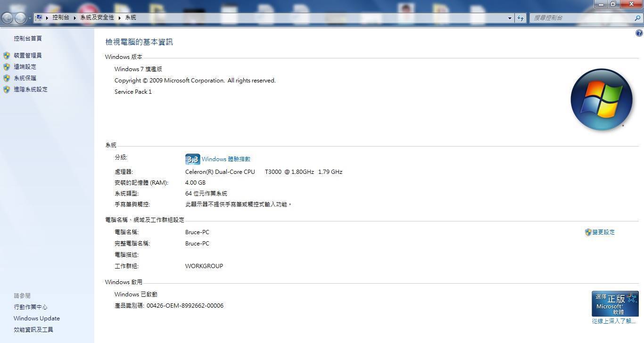
Task: Open 行動作業中心 under 請參閱
Action: [x=31, y=307]
